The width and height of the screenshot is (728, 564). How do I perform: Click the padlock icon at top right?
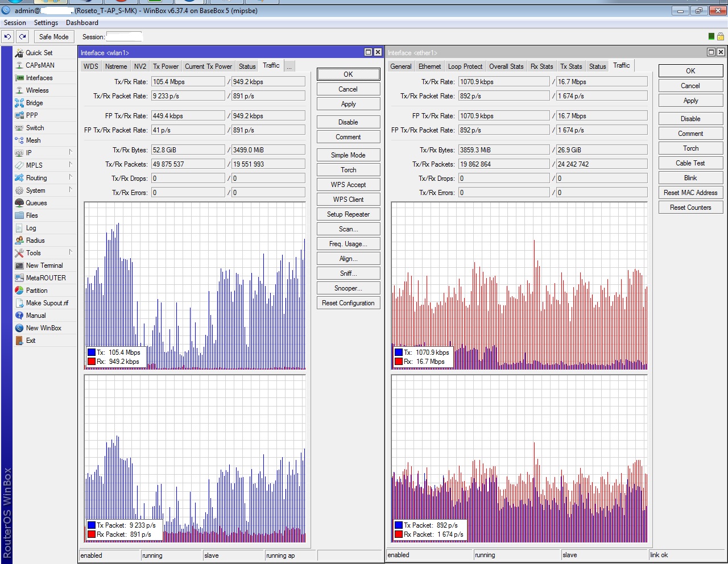tap(720, 36)
